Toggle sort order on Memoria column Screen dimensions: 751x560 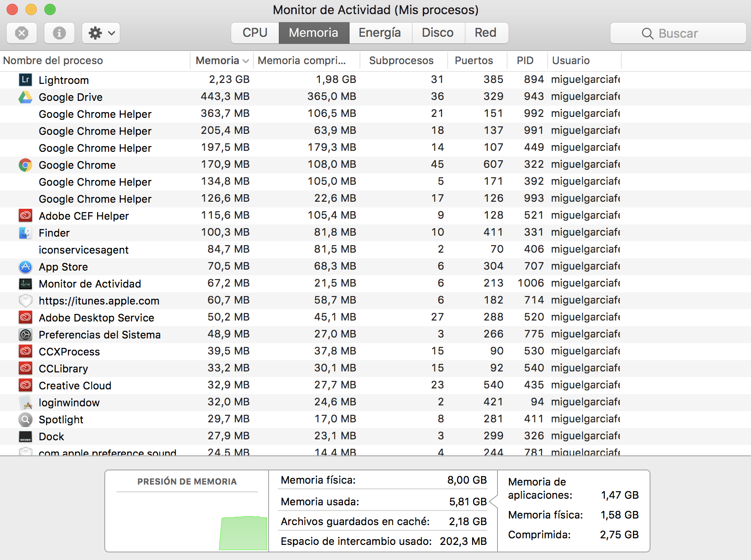[222, 60]
